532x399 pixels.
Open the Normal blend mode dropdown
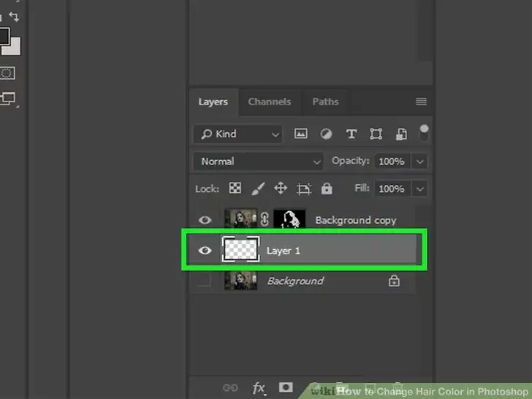coord(259,161)
